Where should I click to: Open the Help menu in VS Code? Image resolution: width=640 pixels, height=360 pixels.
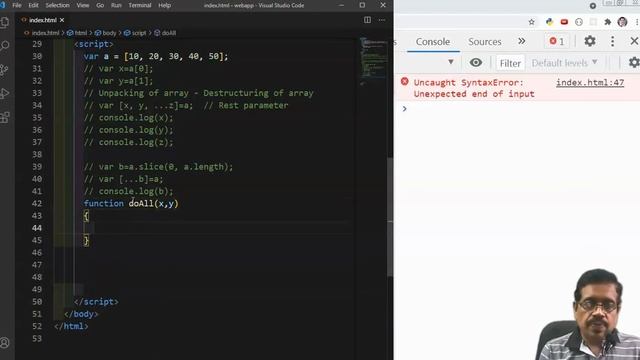164,5
